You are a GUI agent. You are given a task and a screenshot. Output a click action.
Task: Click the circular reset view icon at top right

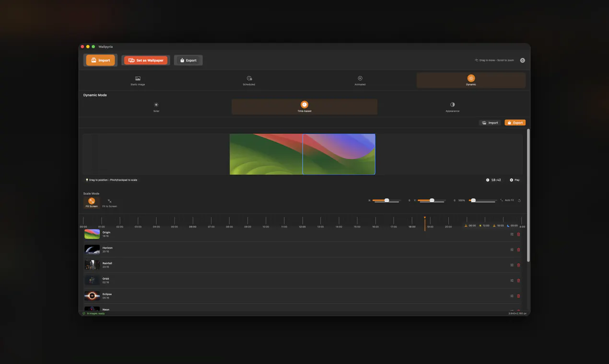[x=522, y=60]
